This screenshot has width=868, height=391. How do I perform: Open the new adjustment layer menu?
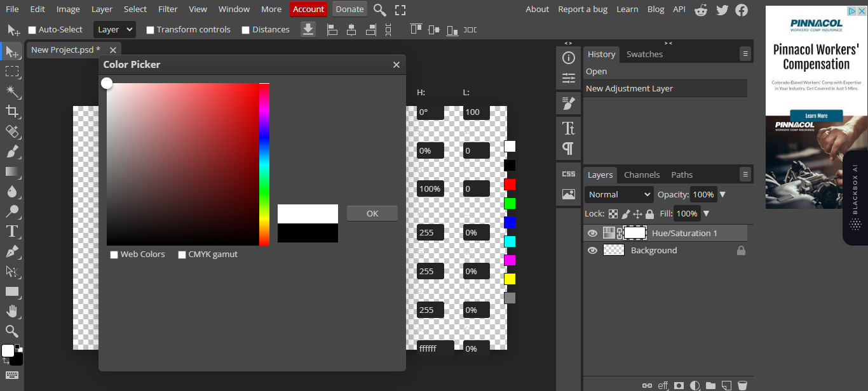point(695,385)
